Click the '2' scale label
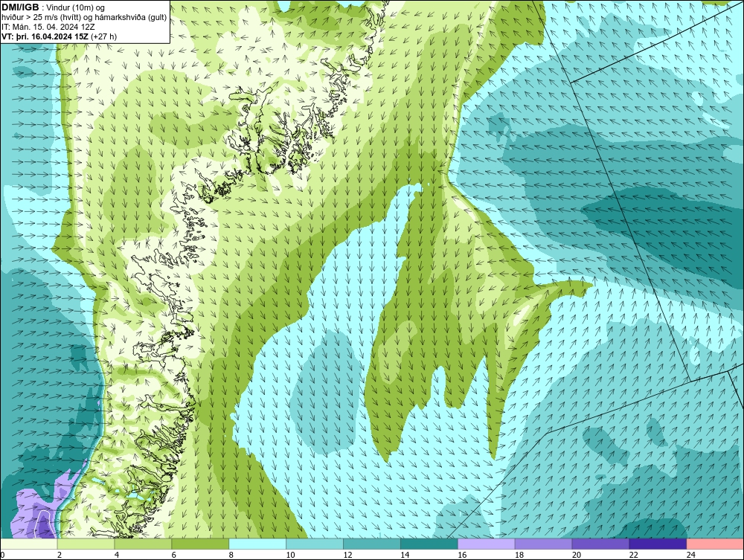Image resolution: width=744 pixels, height=560 pixels. click(60, 555)
